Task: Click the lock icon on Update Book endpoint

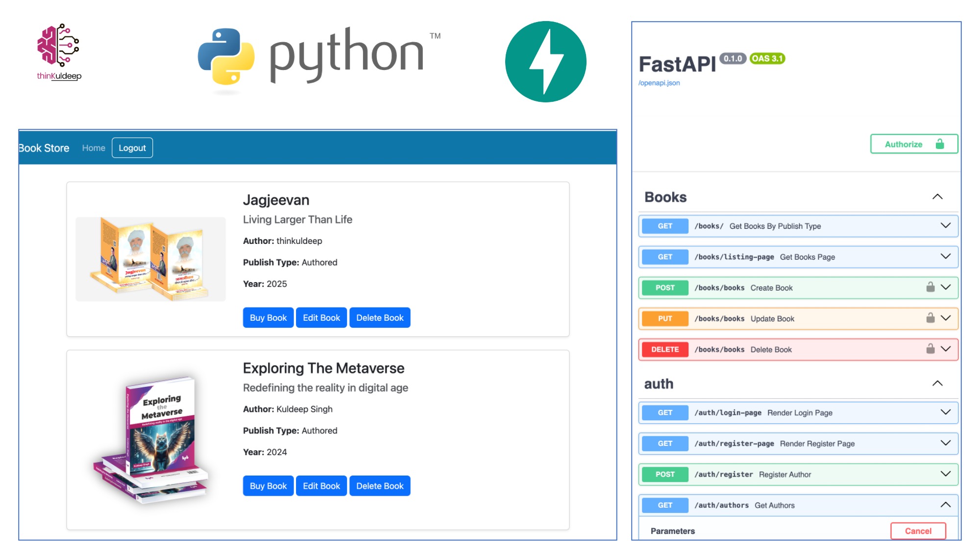Action: (x=930, y=318)
